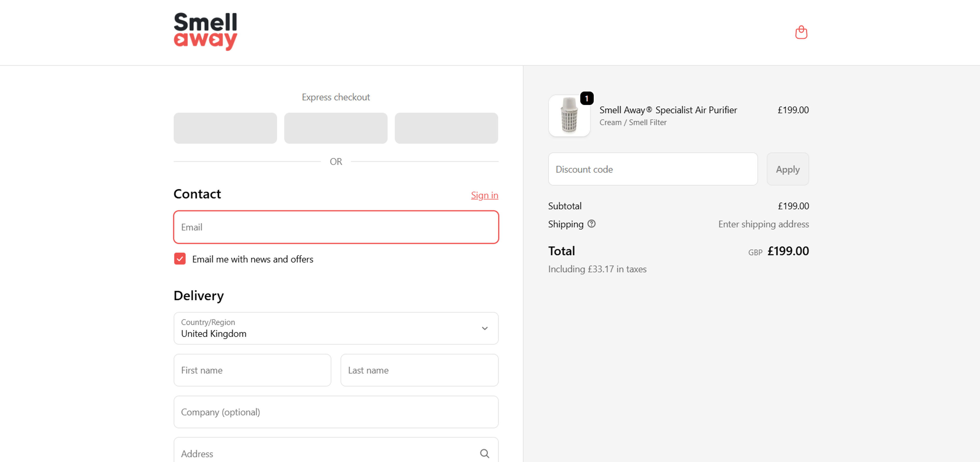Click the air purifier product thumbnail
The image size is (980, 462).
coord(569,116)
